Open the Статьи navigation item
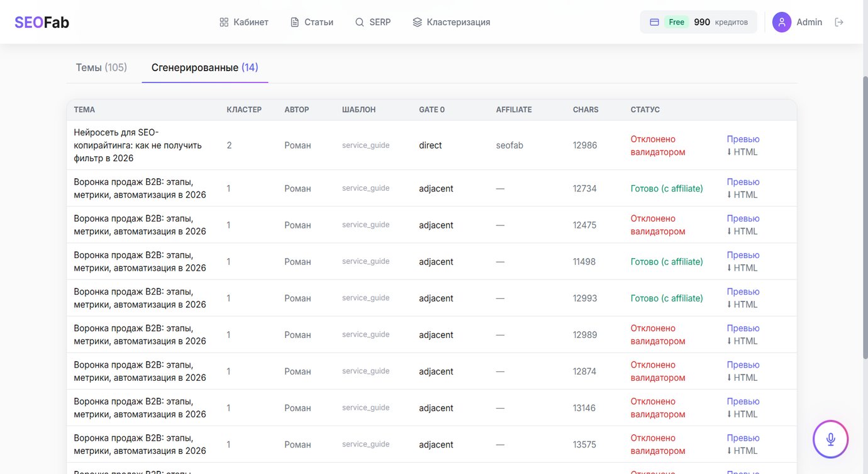868x474 pixels. click(312, 22)
